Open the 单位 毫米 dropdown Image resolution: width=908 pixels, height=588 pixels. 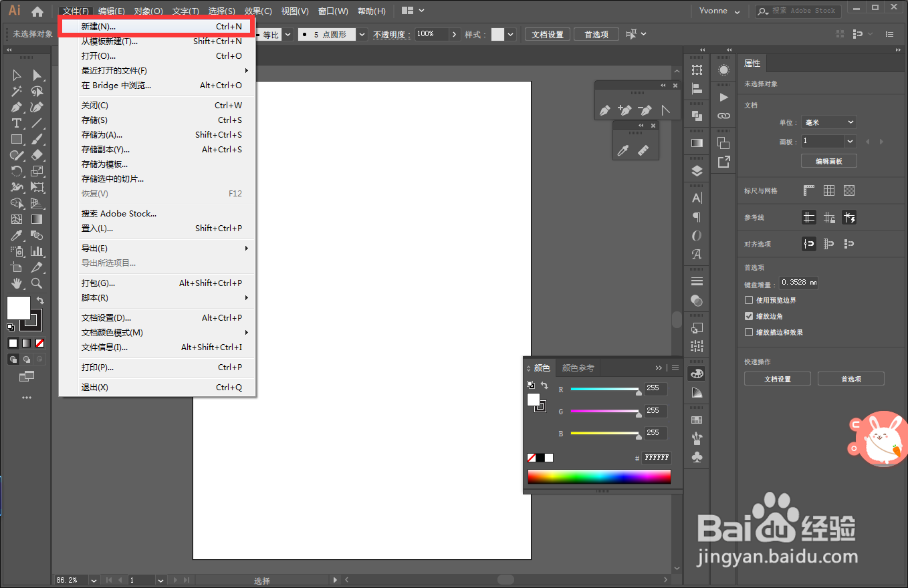pyautogui.click(x=829, y=122)
